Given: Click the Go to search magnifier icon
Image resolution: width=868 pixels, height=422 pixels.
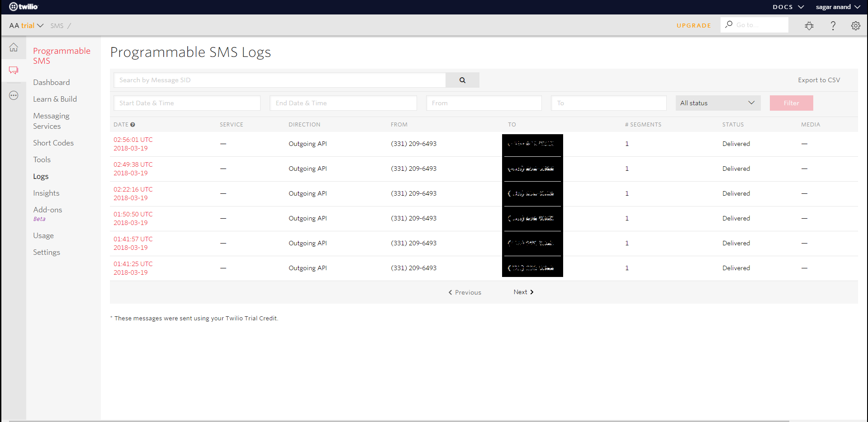Looking at the screenshot, I should (x=729, y=24).
